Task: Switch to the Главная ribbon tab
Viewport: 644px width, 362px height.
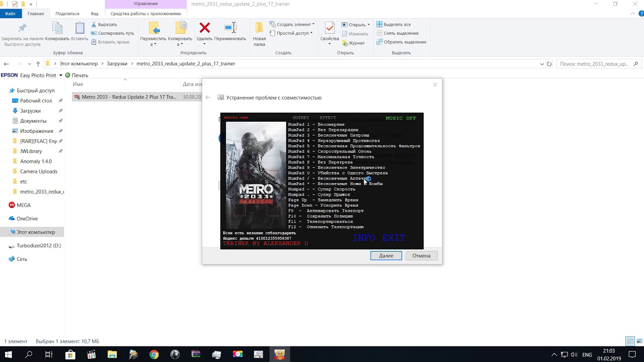Action: (x=36, y=14)
